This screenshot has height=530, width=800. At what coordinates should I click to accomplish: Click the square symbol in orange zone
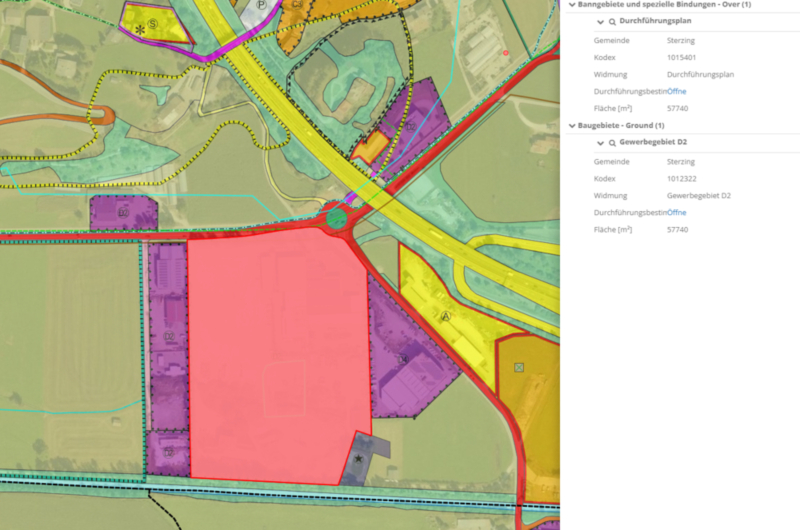tap(518, 368)
